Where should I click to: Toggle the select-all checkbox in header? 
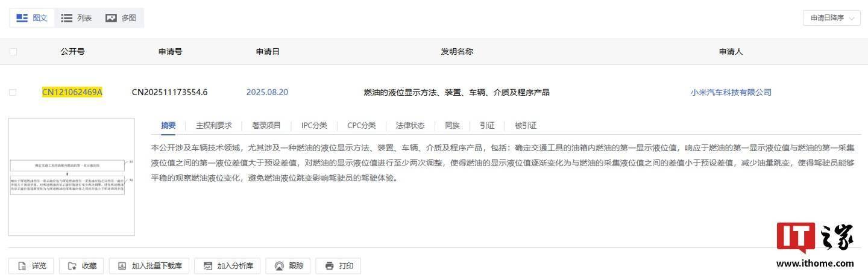[13, 52]
